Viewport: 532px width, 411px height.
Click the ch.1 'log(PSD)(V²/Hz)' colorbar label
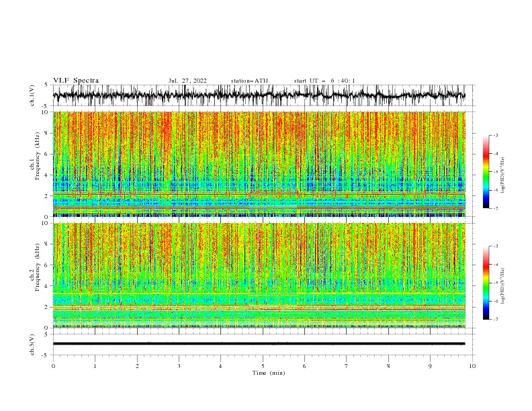click(502, 175)
